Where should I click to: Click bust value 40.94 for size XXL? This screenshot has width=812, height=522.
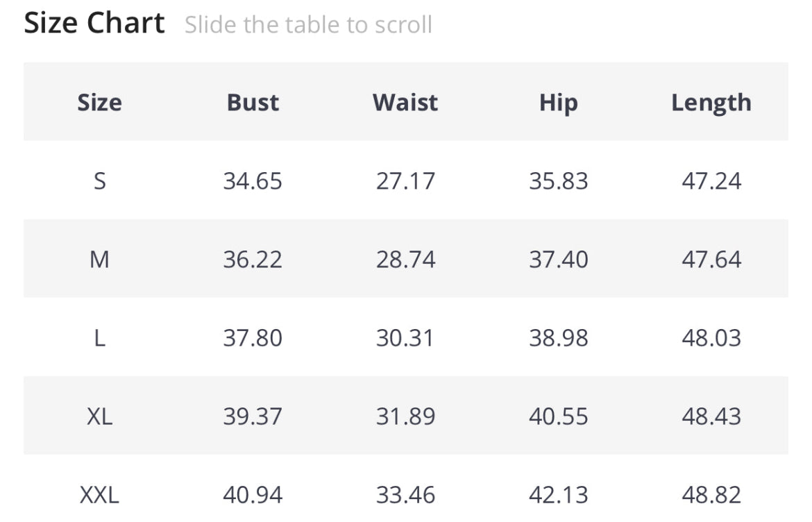pyautogui.click(x=253, y=494)
